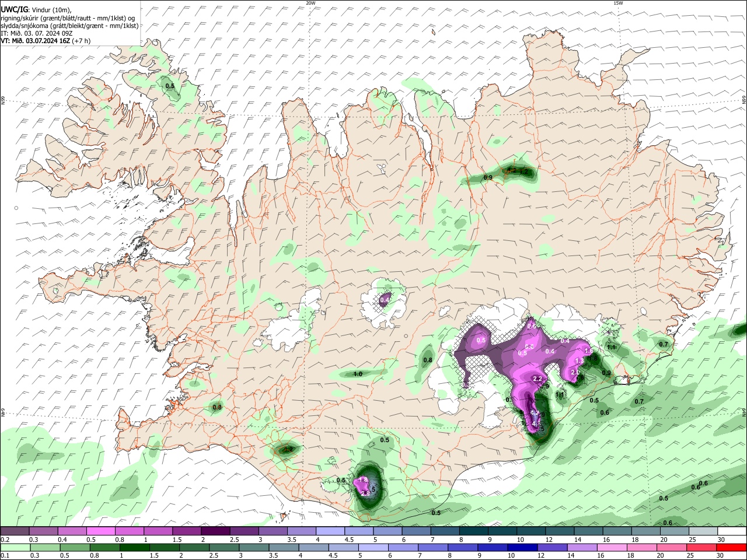Select the lilac 14 swatch in the bottom scale

[582, 548]
